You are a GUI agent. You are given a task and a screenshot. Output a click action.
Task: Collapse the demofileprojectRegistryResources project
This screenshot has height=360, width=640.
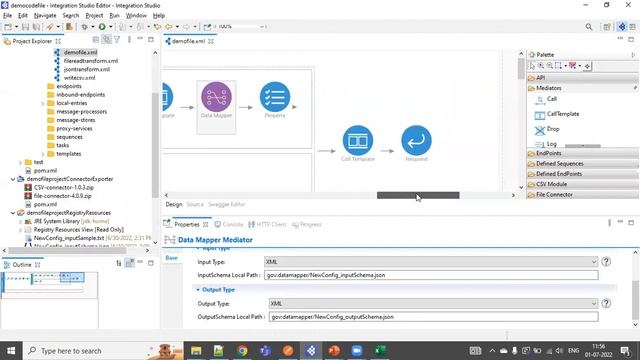pos(13,213)
